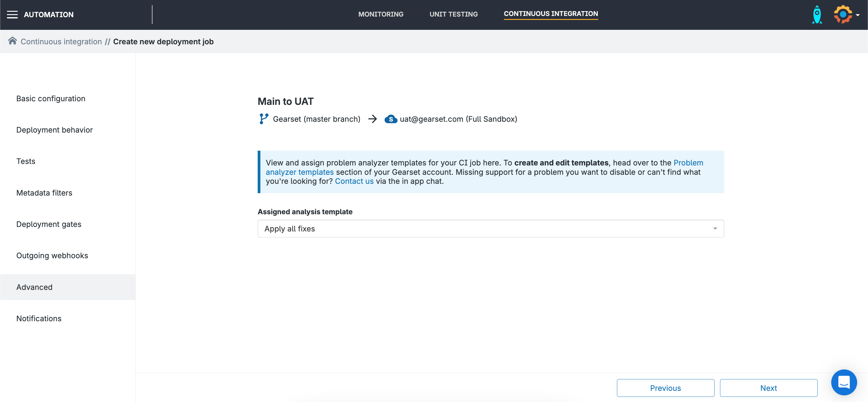Image resolution: width=868 pixels, height=402 pixels.
Task: Open the Metadata filters section
Action: click(44, 193)
